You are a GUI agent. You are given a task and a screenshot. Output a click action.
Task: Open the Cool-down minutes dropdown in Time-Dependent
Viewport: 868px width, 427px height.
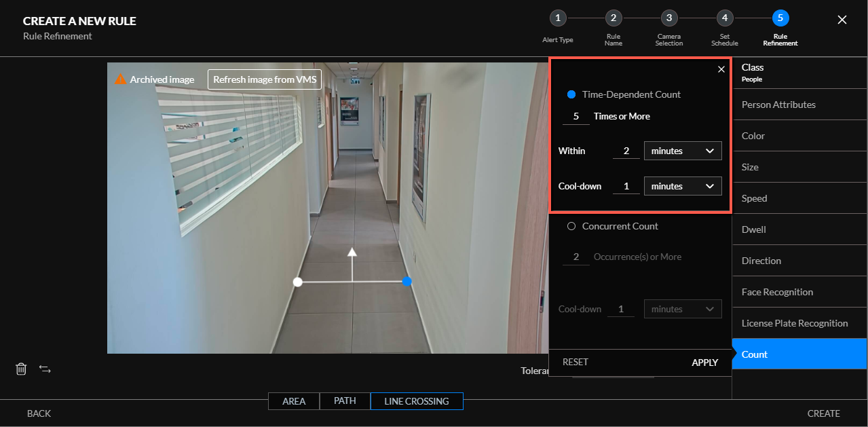(683, 186)
